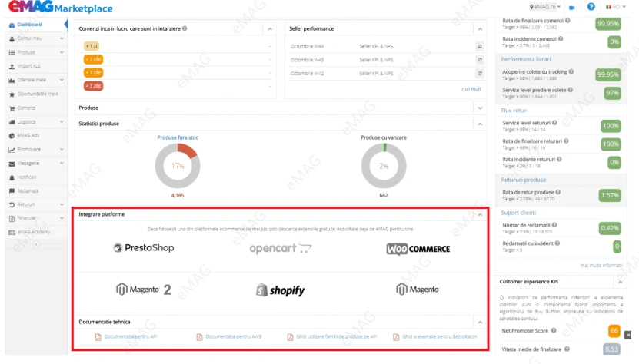Click the WooCommerce platform logo
Viewport: 639px width, 364px height.
coord(418,249)
